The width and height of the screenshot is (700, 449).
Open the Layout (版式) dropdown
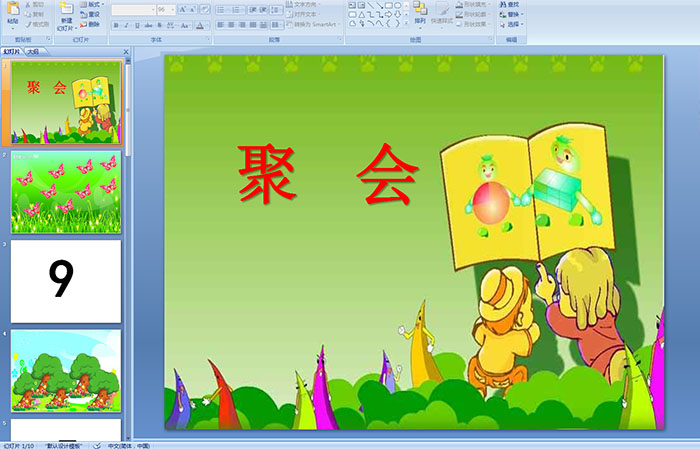pos(92,4)
